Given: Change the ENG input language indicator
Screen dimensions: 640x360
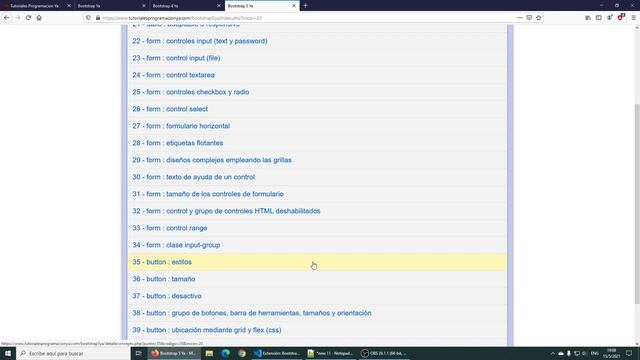Looking at the screenshot, I should pyautogui.click(x=595, y=353).
